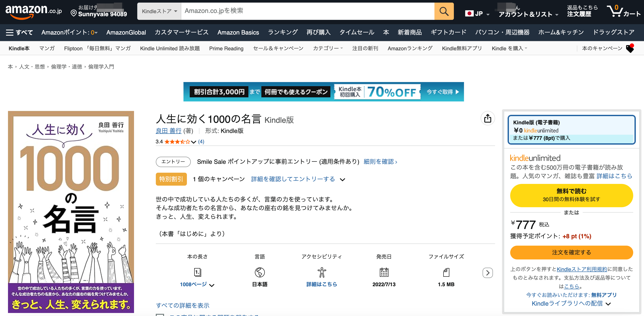Click the アクセシビリティ person icon
This screenshot has width=644, height=316.
pos(322,272)
